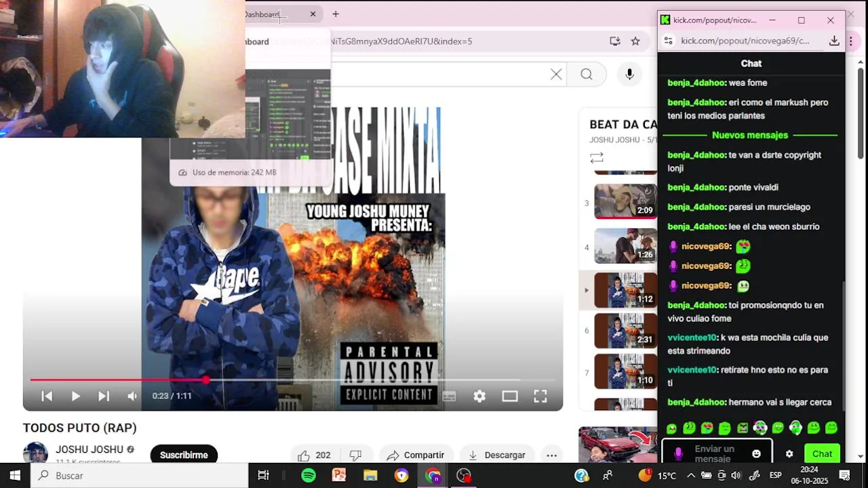The width and height of the screenshot is (868, 488).
Task: Show hidden system tray icons chevron
Action: pyautogui.click(x=691, y=475)
